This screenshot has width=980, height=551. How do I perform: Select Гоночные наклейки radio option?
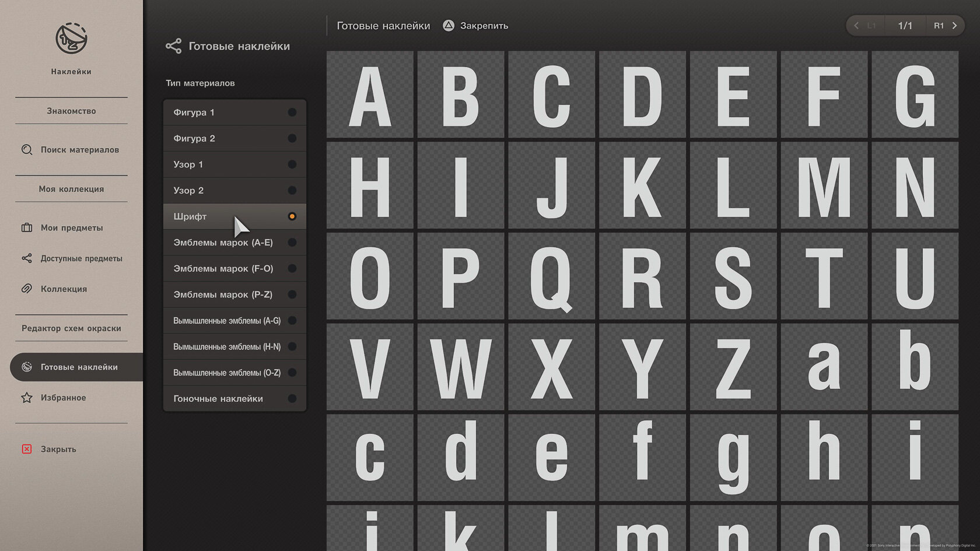(292, 399)
